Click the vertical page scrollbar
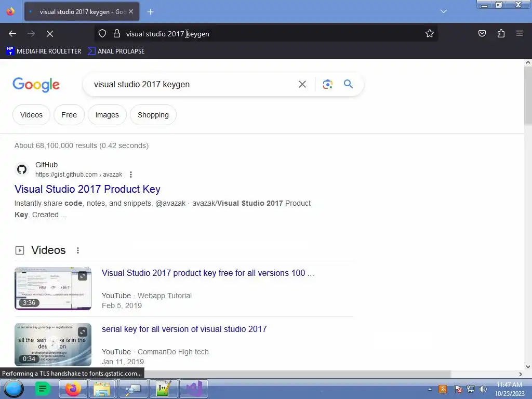The image size is (532, 399). pyautogui.click(x=528, y=96)
